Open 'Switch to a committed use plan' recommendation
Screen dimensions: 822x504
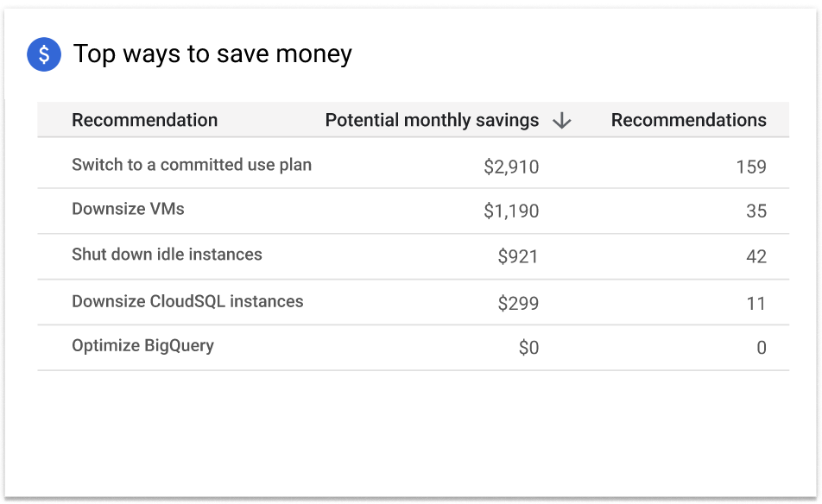192,165
